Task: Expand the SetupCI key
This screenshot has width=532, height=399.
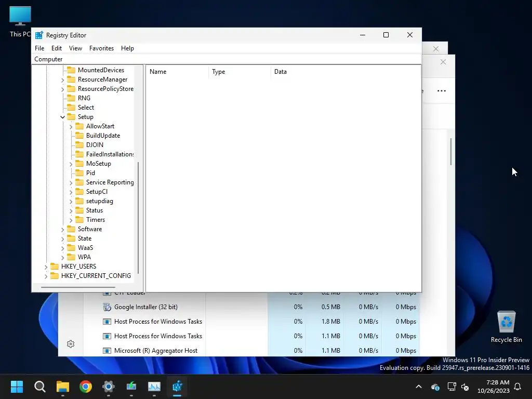Action: [x=71, y=192]
